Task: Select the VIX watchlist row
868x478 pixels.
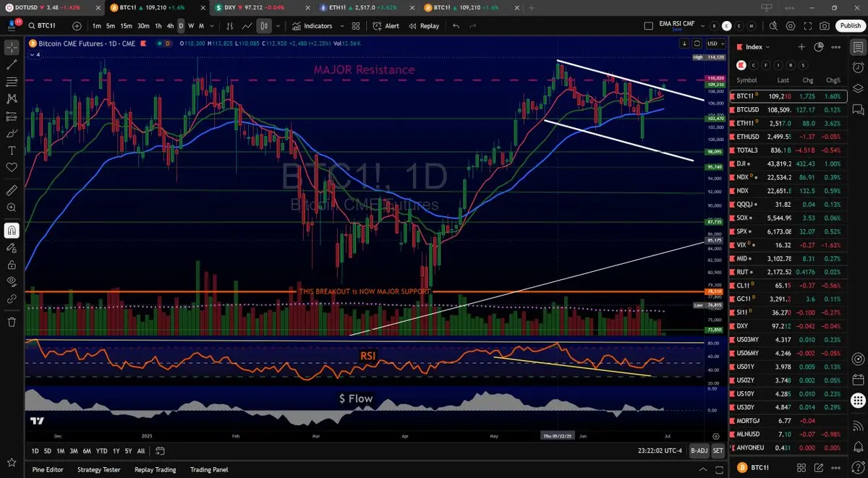Action: coord(788,245)
